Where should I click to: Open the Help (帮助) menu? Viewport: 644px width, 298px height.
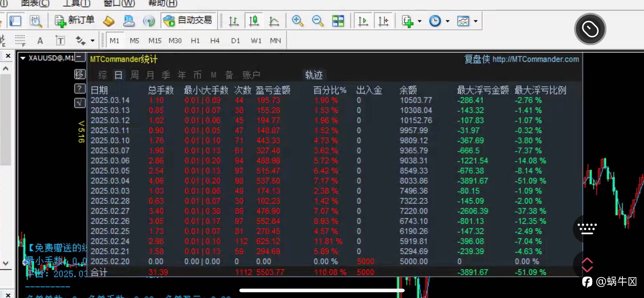tap(162, 4)
